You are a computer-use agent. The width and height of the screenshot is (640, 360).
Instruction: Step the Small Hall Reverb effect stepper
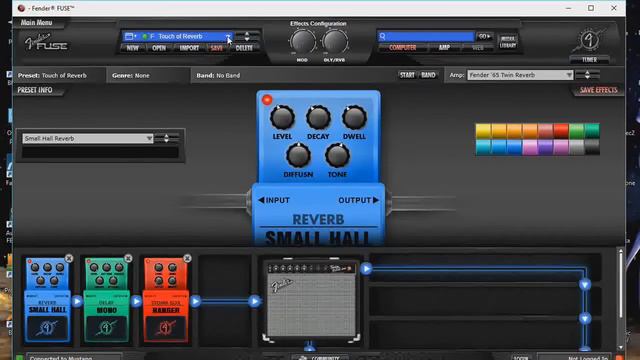[167, 138]
